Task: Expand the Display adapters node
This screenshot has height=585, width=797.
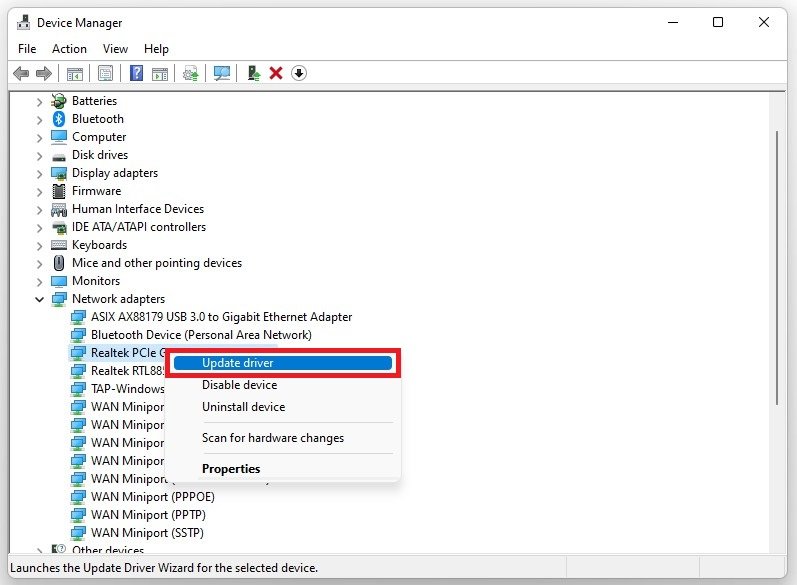Action: [39, 174]
